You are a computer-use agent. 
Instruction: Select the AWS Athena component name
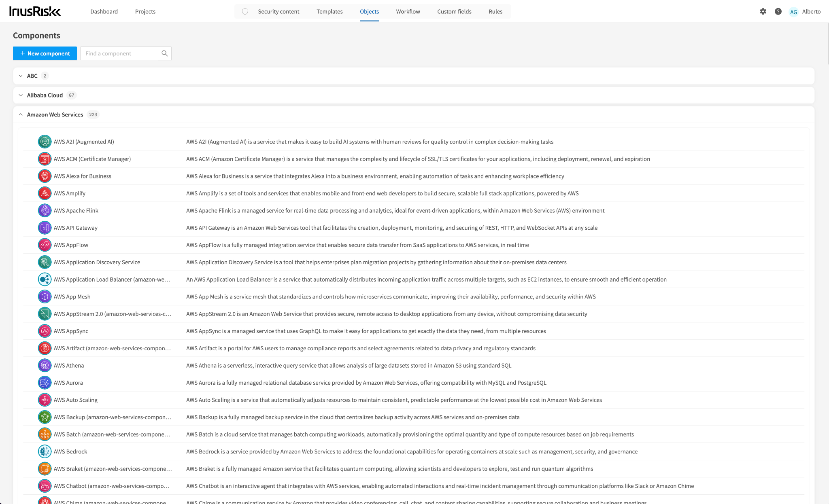pyautogui.click(x=69, y=365)
